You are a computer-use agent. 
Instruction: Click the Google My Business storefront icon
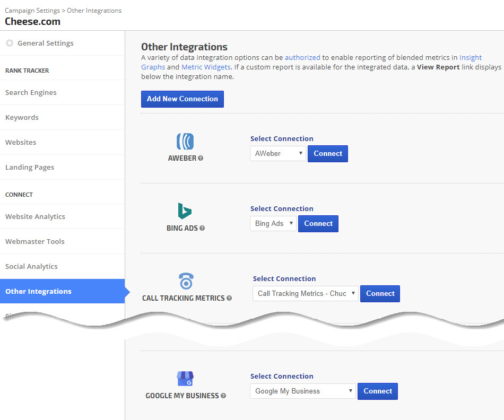[x=185, y=379]
